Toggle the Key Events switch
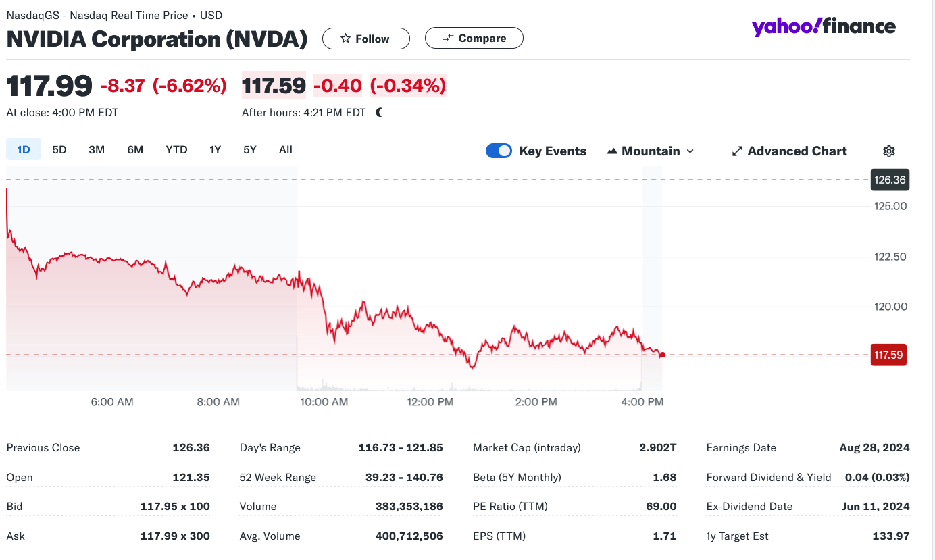The width and height of the screenshot is (935, 560). point(499,151)
